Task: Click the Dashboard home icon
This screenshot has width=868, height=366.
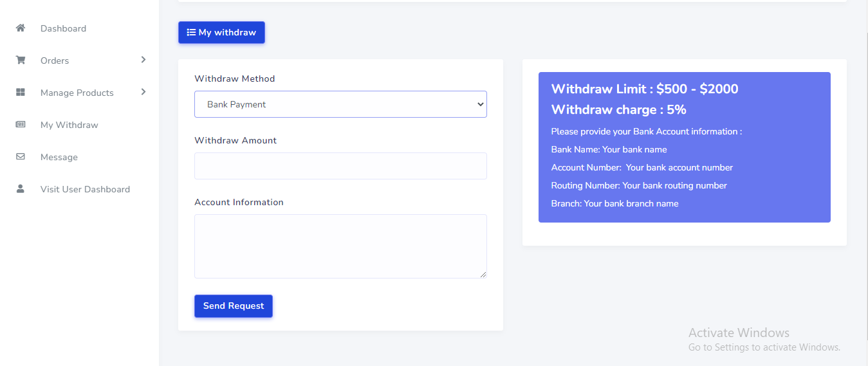Action: pyautogui.click(x=21, y=28)
